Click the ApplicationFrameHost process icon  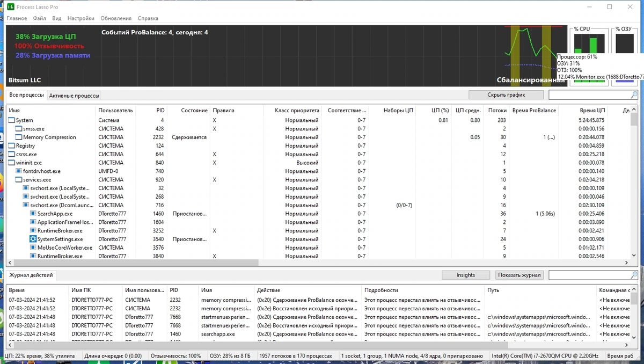33,222
